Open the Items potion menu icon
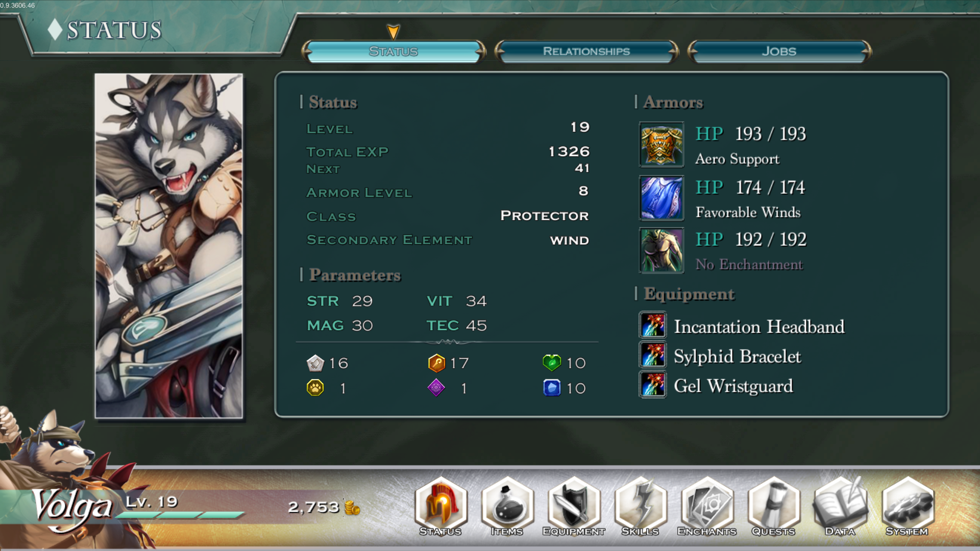Viewport: 980px width, 551px height. [x=507, y=506]
